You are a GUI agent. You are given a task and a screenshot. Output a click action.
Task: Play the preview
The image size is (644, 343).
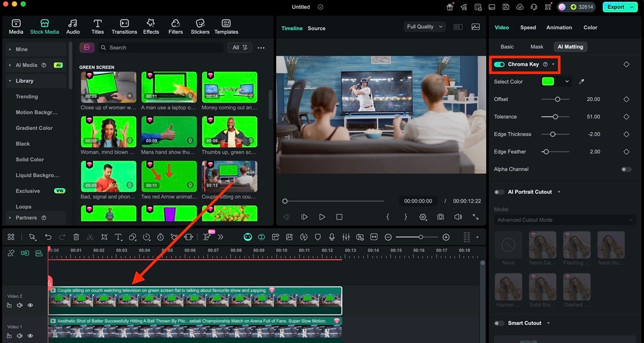pyautogui.click(x=322, y=217)
